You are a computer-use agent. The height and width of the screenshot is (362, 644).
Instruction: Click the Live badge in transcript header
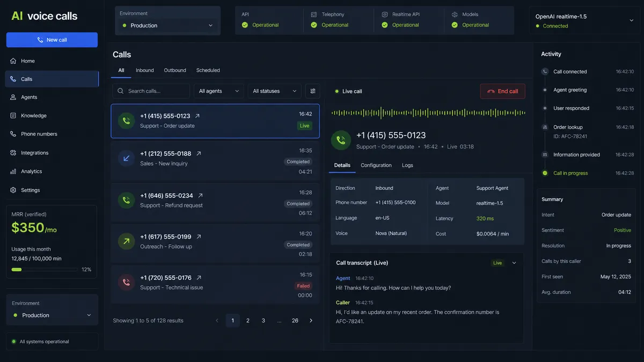click(497, 263)
